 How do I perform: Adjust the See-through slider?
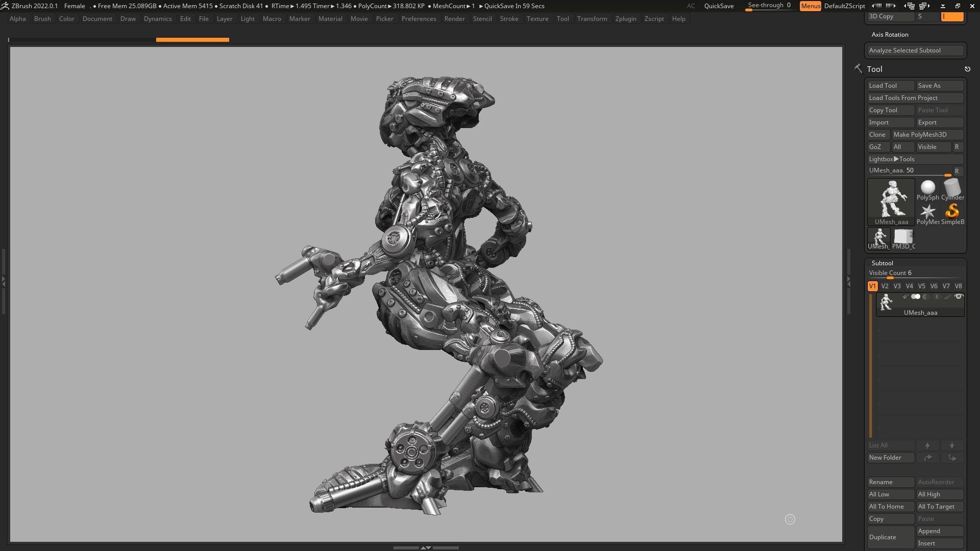(x=769, y=6)
